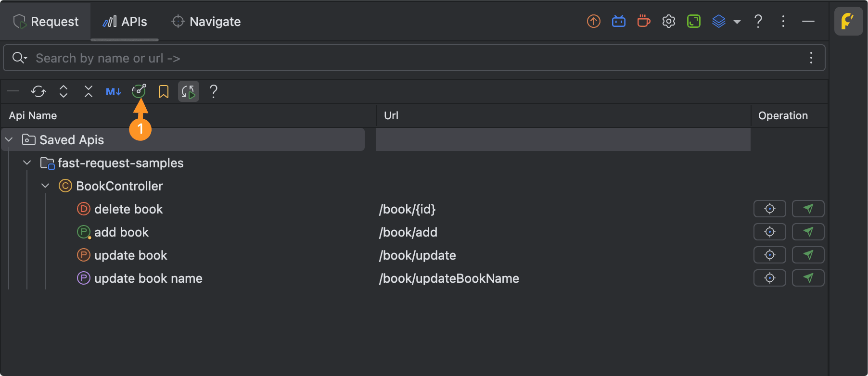Click the green sync icon marked 1
Screen dimensions: 868x376
click(139, 91)
